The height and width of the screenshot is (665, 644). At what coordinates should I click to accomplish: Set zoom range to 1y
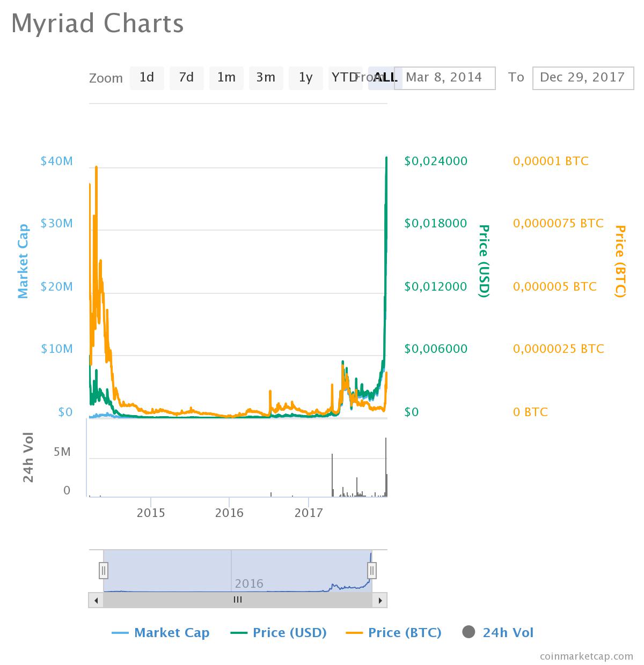(x=305, y=78)
